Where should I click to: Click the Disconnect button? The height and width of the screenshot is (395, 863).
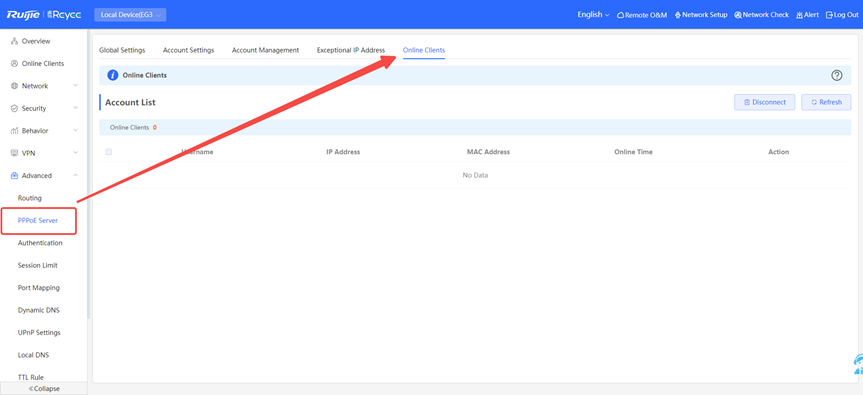(764, 102)
